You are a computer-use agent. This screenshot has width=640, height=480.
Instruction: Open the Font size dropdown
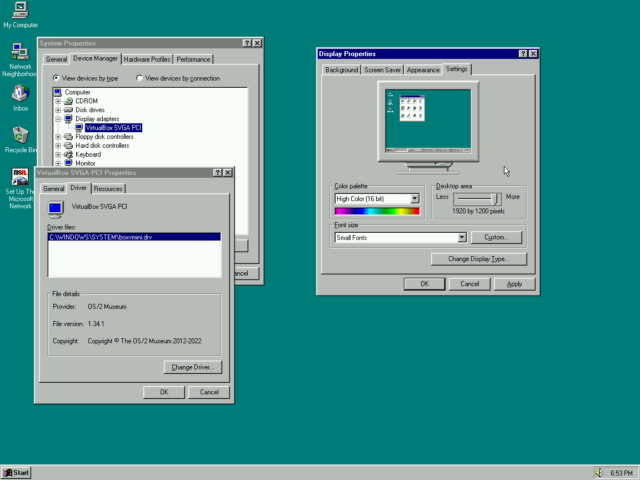462,238
